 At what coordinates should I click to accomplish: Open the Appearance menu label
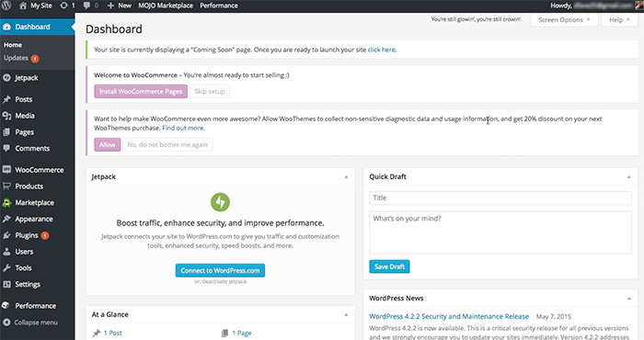[x=34, y=219]
